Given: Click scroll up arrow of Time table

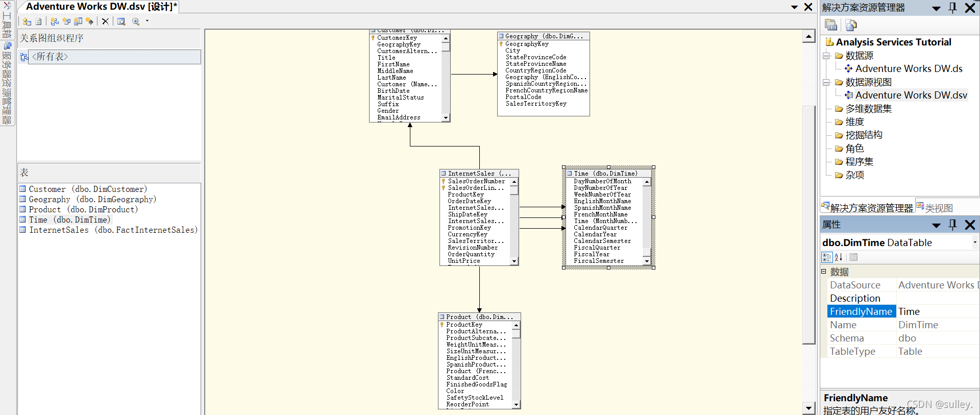Looking at the screenshot, I should [647, 182].
